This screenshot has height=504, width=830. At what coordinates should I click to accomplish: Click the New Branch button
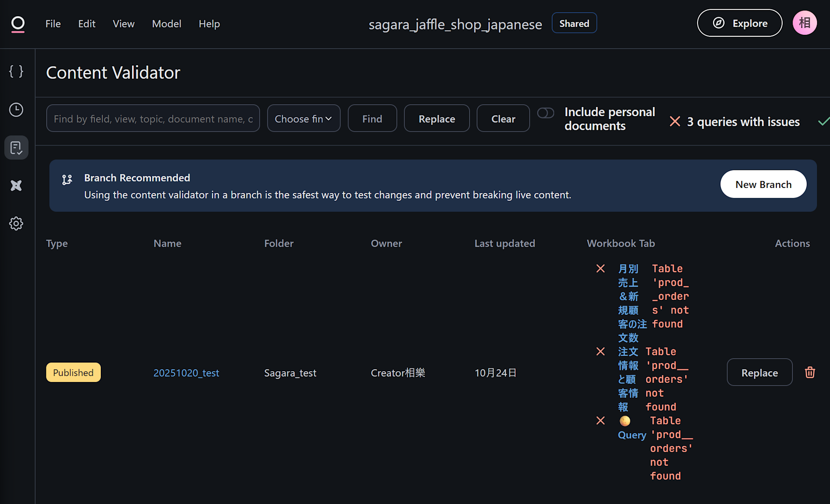(x=763, y=184)
